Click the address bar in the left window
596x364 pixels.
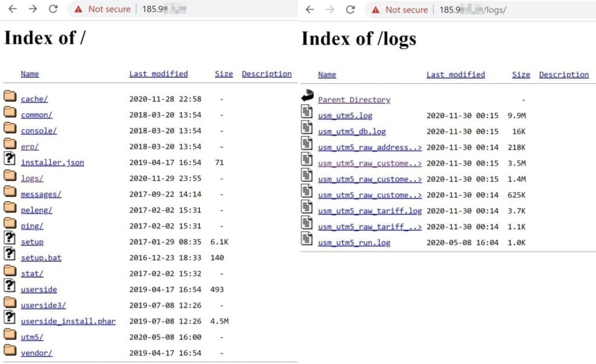click(x=182, y=9)
